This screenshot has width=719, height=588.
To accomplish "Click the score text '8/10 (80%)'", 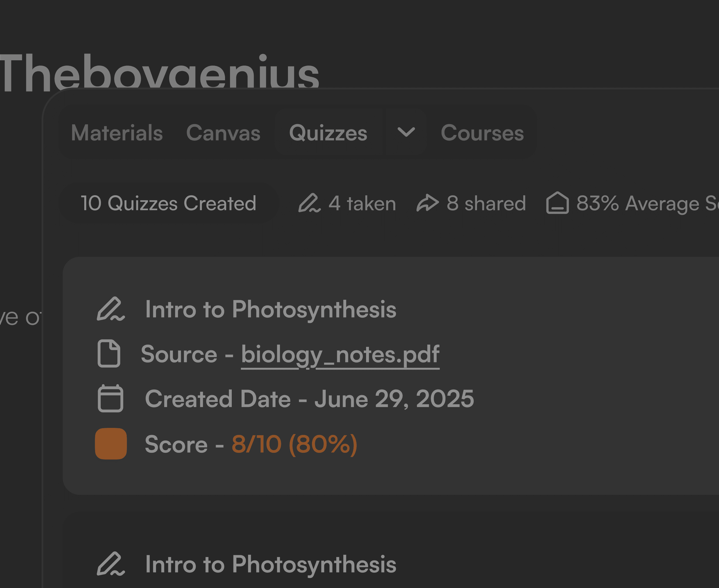I will (x=294, y=444).
